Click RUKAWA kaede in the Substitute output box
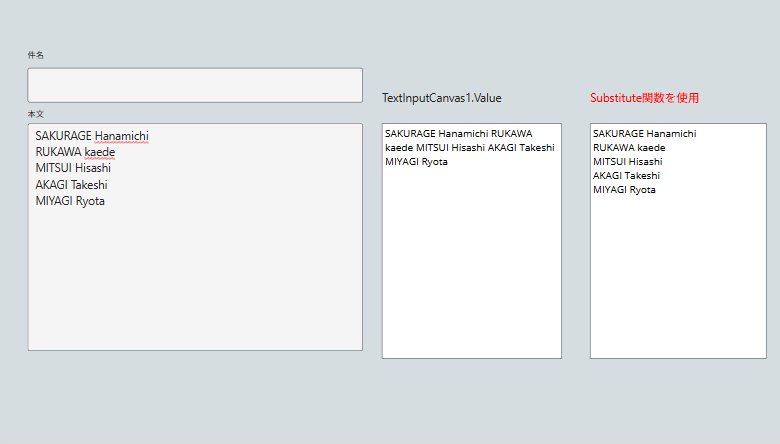Viewport: 780px width, 444px height. pos(629,148)
